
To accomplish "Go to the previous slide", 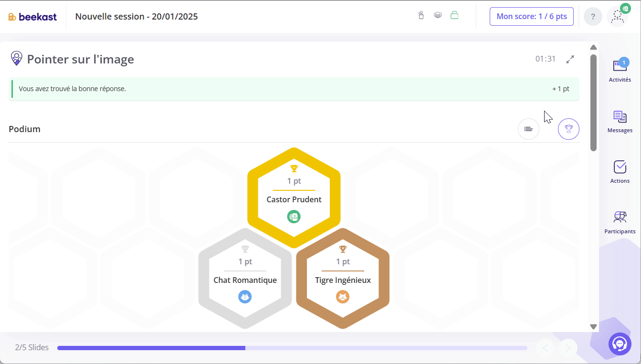I will (x=546, y=348).
